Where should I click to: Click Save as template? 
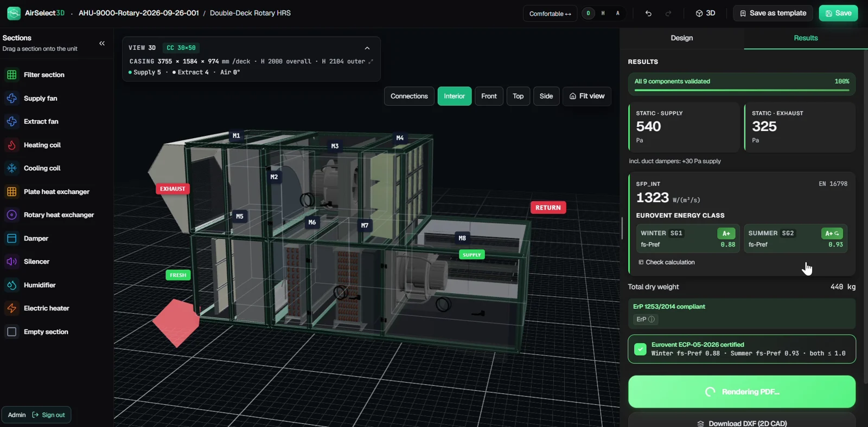(773, 14)
